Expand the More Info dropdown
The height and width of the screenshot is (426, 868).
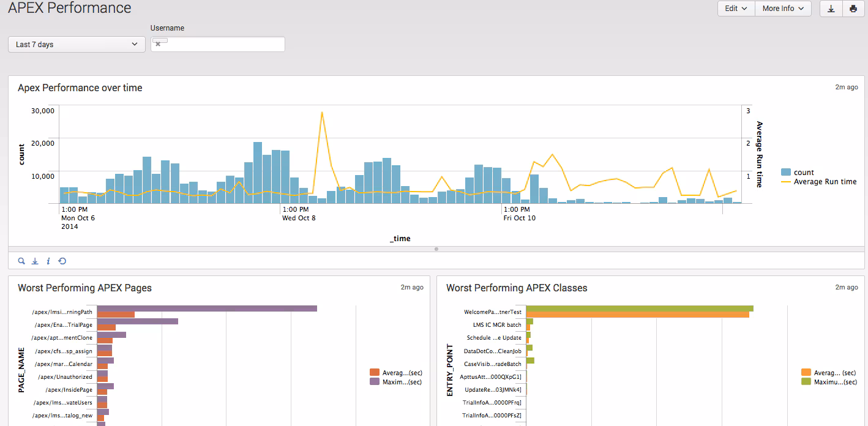coord(783,9)
